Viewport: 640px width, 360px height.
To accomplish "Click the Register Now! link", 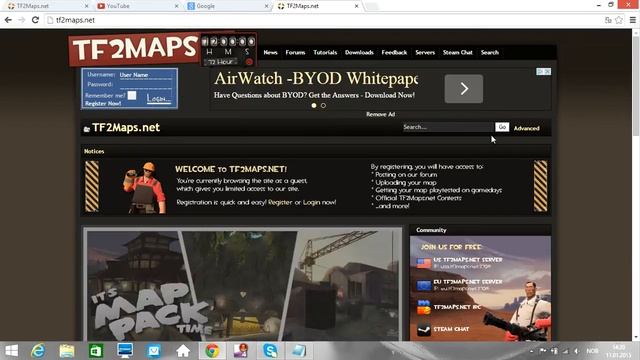I will 103,104.
